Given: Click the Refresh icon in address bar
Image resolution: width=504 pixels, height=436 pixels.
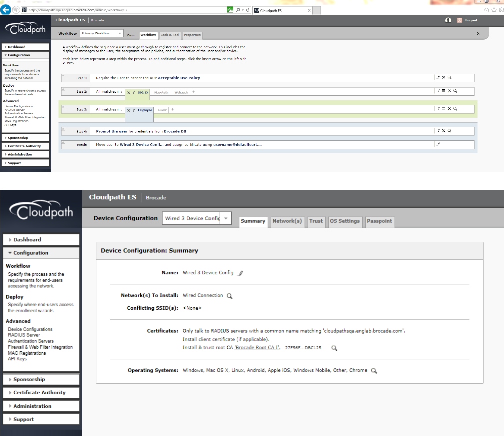Looking at the screenshot, I should pos(248,10).
